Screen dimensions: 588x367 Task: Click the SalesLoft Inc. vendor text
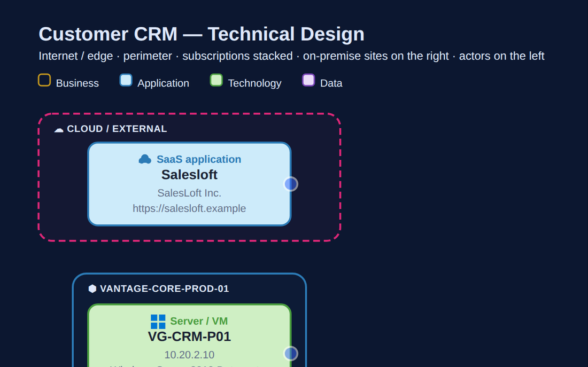point(189,193)
